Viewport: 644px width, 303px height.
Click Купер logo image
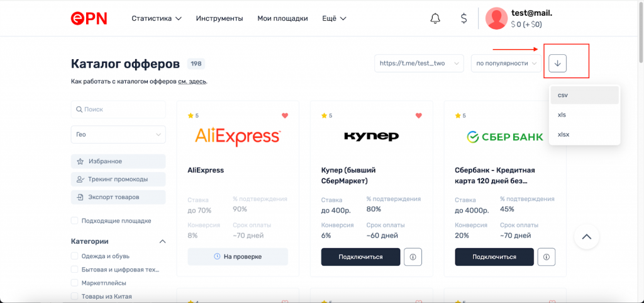(x=371, y=136)
